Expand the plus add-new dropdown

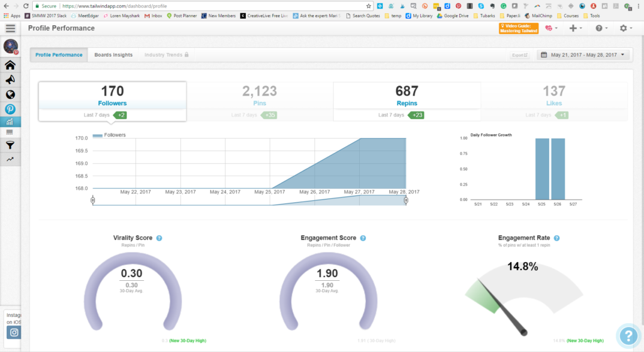575,28
